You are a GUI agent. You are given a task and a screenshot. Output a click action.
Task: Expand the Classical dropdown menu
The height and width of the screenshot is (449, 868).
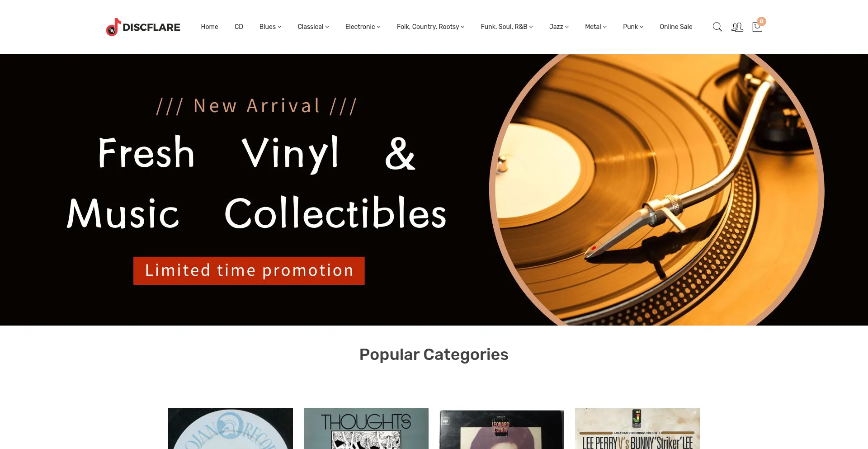[313, 27]
